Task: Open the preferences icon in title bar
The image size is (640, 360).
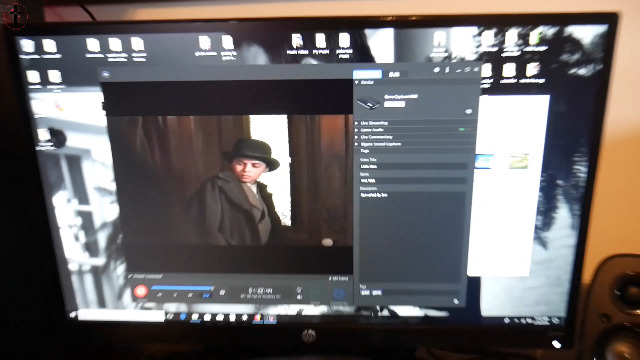Action: (436, 70)
